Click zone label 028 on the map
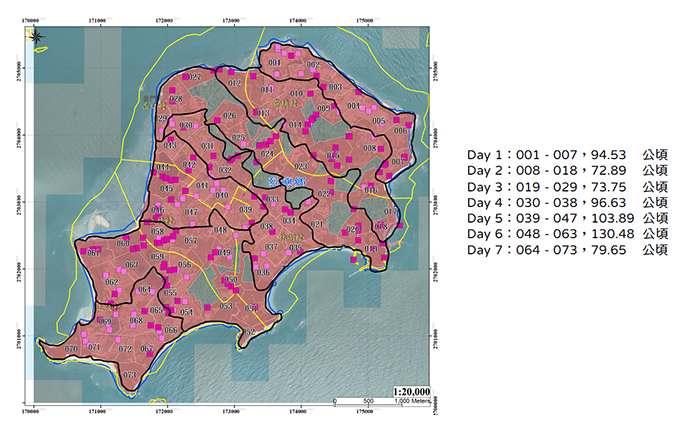The width and height of the screenshot is (700, 423). click(x=176, y=99)
